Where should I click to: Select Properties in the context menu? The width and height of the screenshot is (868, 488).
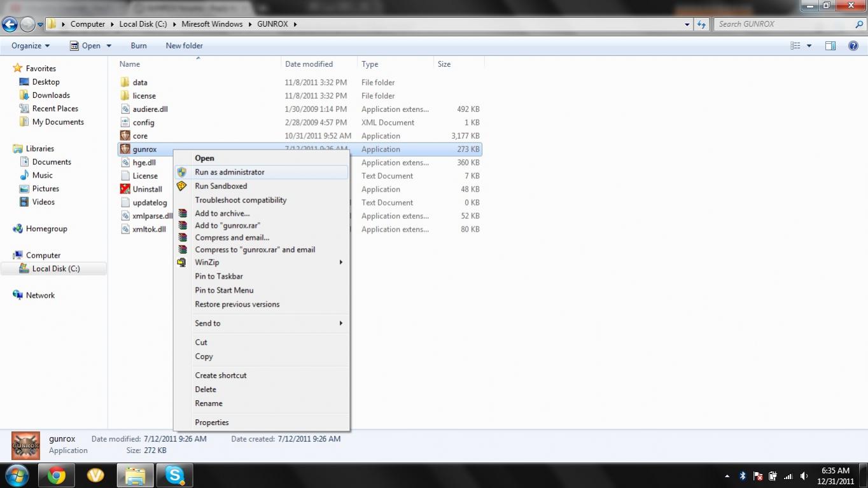(211, 422)
